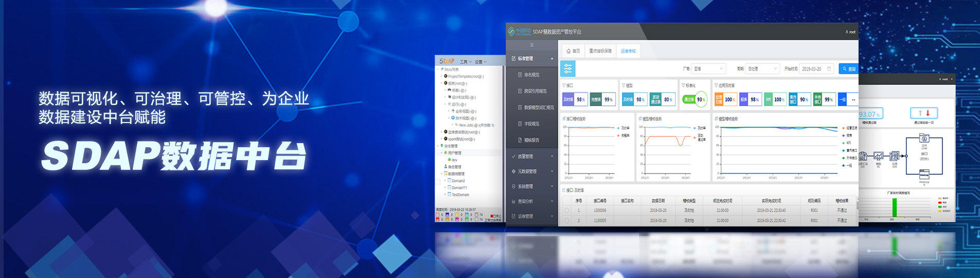The height and width of the screenshot is (278, 980).
Task: Click the 稽核报告 document icon
Action: (x=520, y=140)
